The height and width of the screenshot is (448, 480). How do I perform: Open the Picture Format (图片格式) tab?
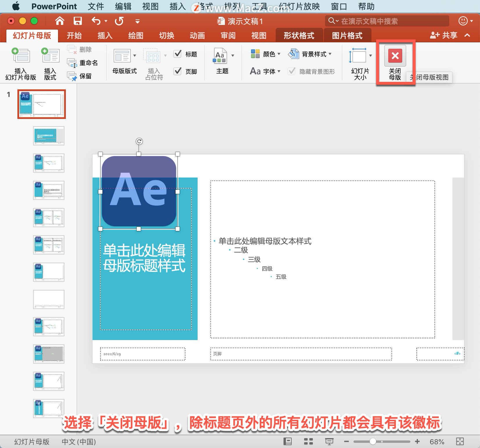[x=347, y=35]
